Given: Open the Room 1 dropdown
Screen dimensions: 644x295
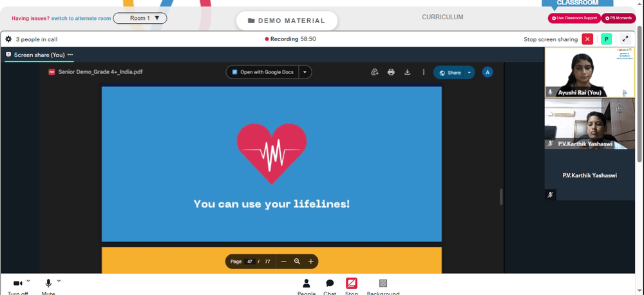Looking at the screenshot, I should [x=140, y=18].
